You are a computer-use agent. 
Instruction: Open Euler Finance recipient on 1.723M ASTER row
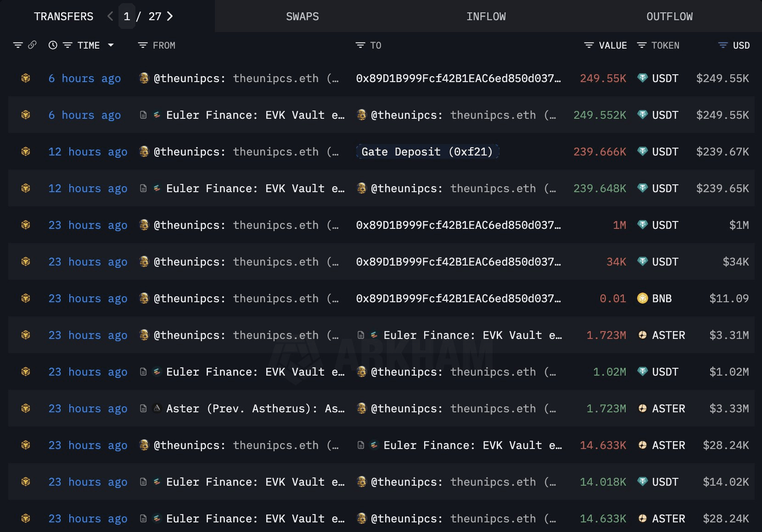click(472, 335)
